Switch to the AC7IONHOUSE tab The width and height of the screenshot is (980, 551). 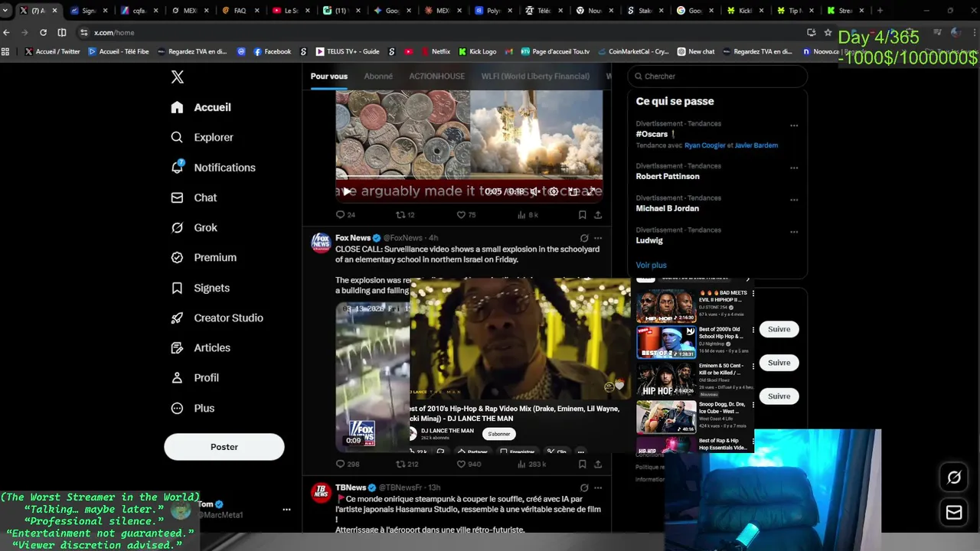click(x=436, y=76)
